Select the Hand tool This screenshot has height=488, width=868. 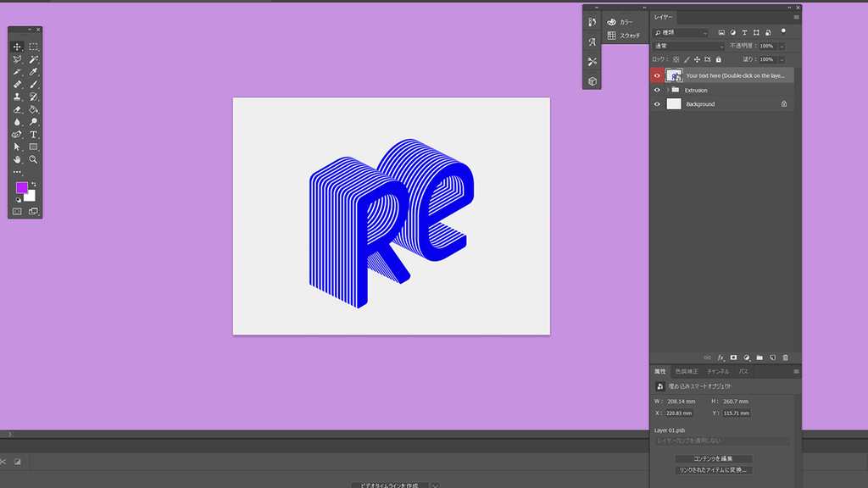point(17,159)
